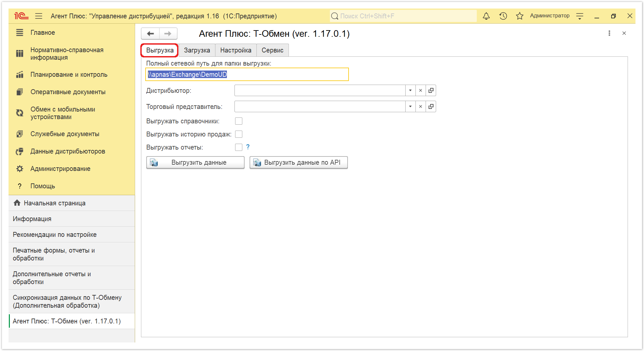Click the Планирование и контроль chart icon
The height and width of the screenshot is (351, 644).
[20, 74]
